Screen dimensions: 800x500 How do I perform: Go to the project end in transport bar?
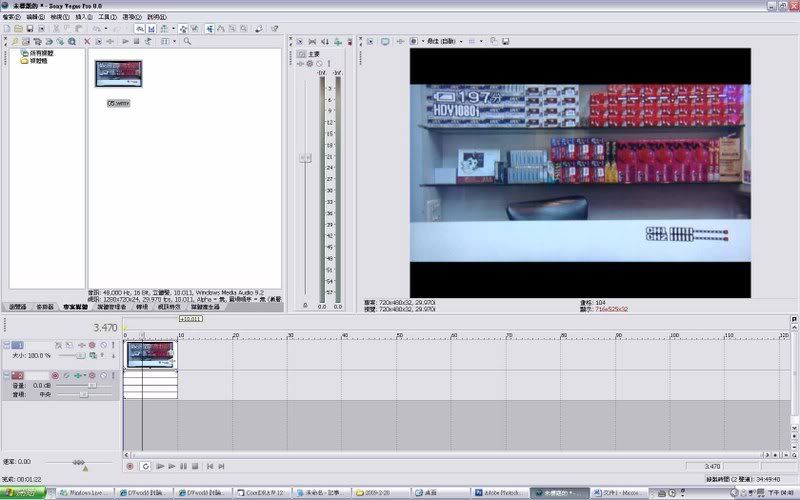coord(221,466)
